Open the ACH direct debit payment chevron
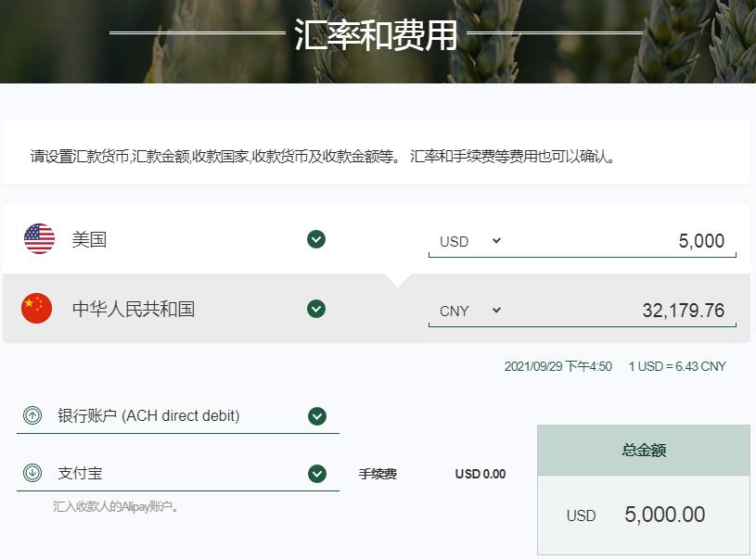The image size is (756, 560). pyautogui.click(x=317, y=416)
